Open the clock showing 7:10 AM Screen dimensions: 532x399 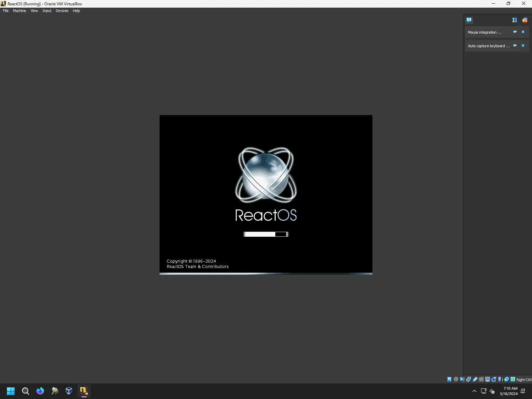coord(509,391)
